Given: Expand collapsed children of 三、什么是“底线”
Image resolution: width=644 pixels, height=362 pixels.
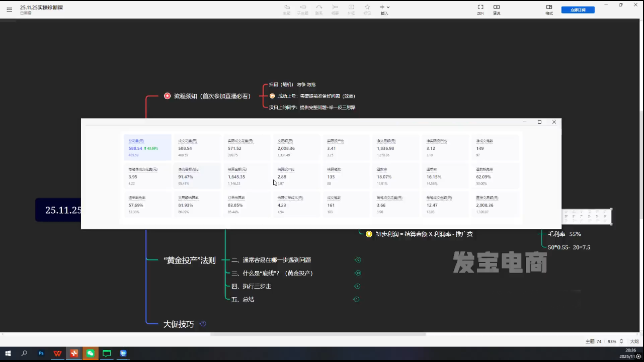Looking at the screenshot, I should coord(358,273).
